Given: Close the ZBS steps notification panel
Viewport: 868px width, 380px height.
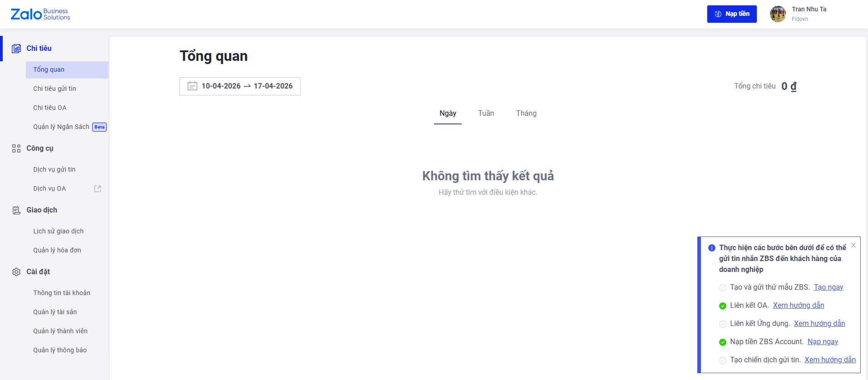Looking at the screenshot, I should click(853, 245).
